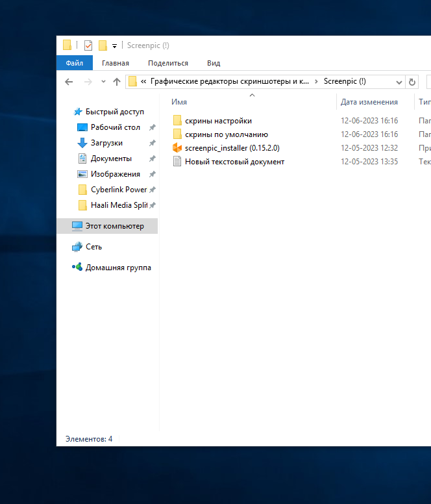The width and height of the screenshot is (431, 504).
Task: Switch to the Вид ribbon tab
Action: pos(214,63)
